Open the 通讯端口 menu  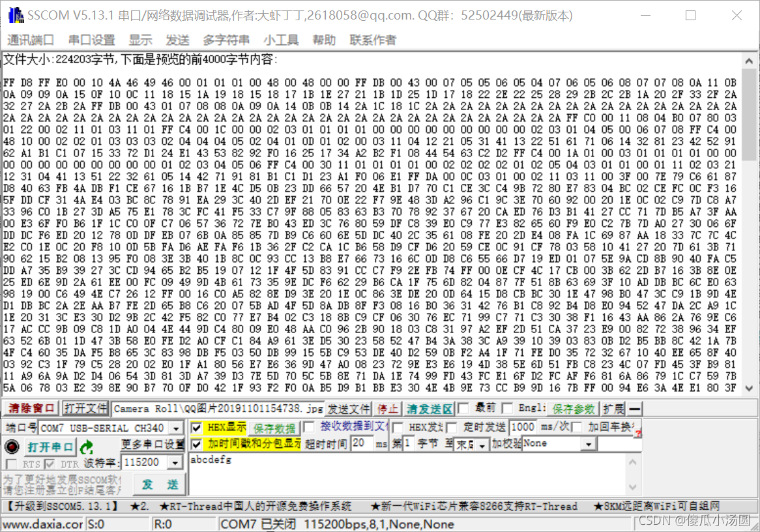point(31,40)
